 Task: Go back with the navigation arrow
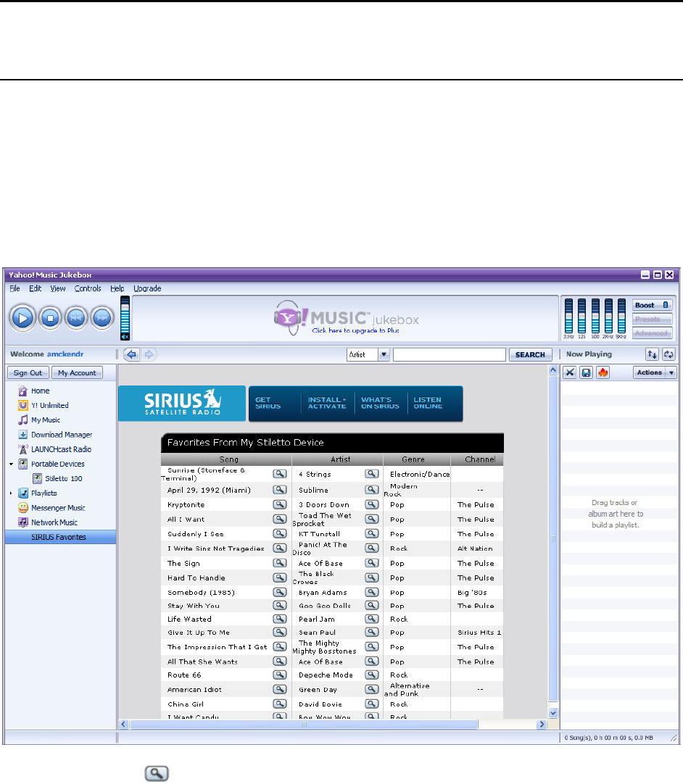coord(131,354)
